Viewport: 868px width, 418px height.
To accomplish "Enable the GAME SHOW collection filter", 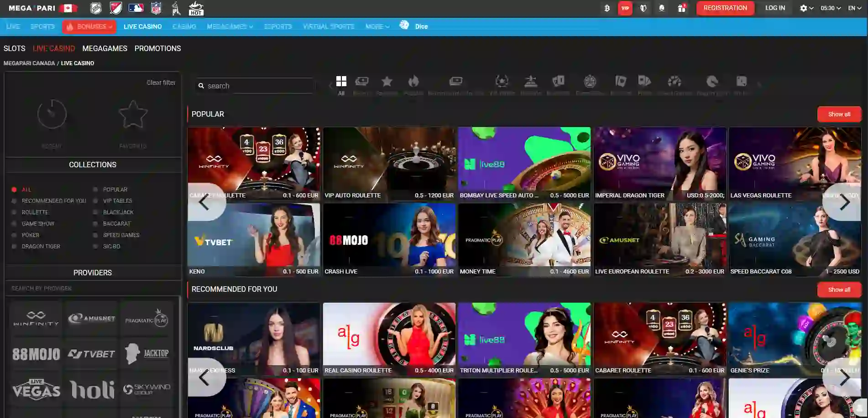I will tap(14, 223).
